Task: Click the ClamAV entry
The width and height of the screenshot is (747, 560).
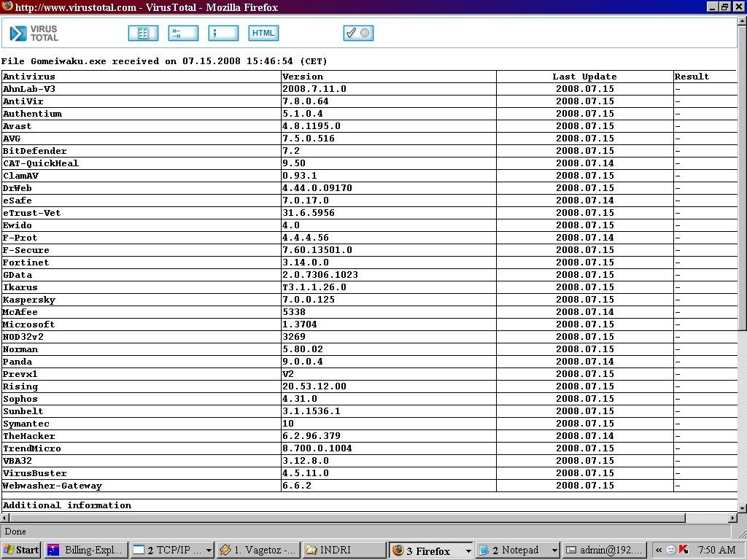Action: click(x=20, y=176)
